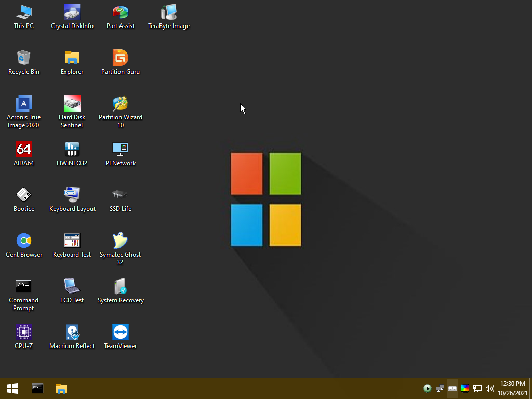532x399 pixels.
Task: Click the Keyboard Layout shortcut
Action: pos(72,199)
